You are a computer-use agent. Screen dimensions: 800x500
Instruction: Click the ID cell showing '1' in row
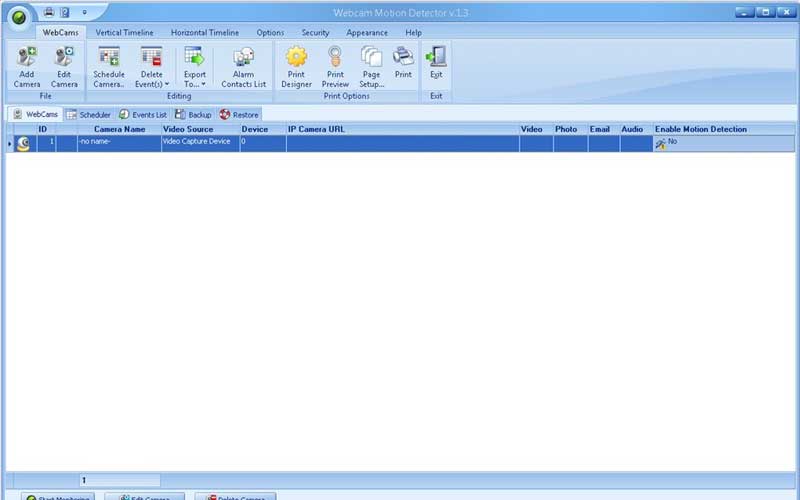coord(46,143)
